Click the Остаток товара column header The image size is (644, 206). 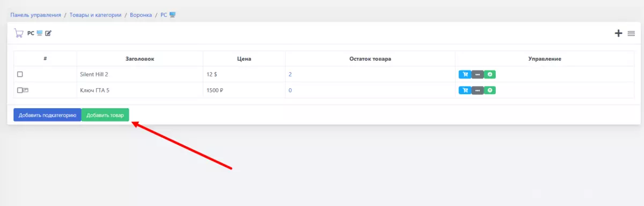coord(370,59)
